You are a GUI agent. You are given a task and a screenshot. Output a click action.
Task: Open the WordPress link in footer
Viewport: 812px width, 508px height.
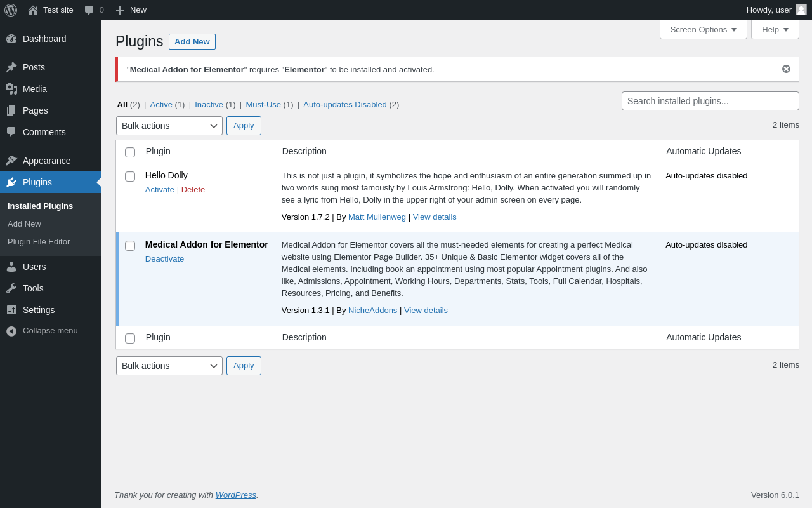pos(236,495)
